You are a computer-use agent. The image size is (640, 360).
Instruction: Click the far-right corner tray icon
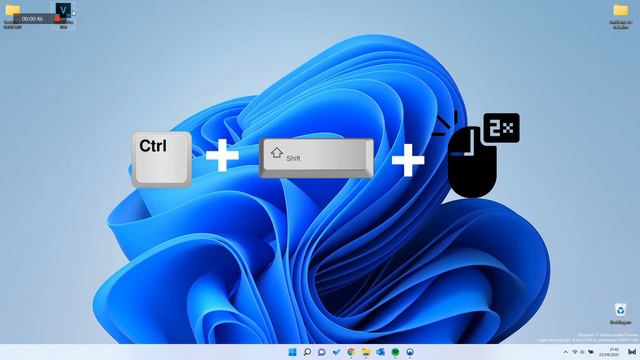632,352
